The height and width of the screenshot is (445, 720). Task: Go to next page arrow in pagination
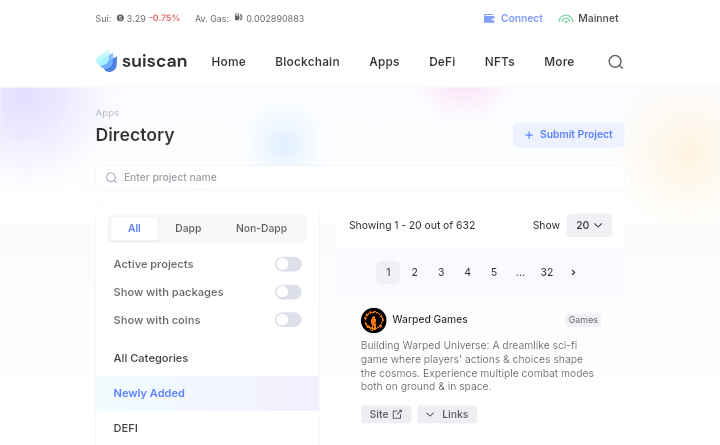point(573,272)
